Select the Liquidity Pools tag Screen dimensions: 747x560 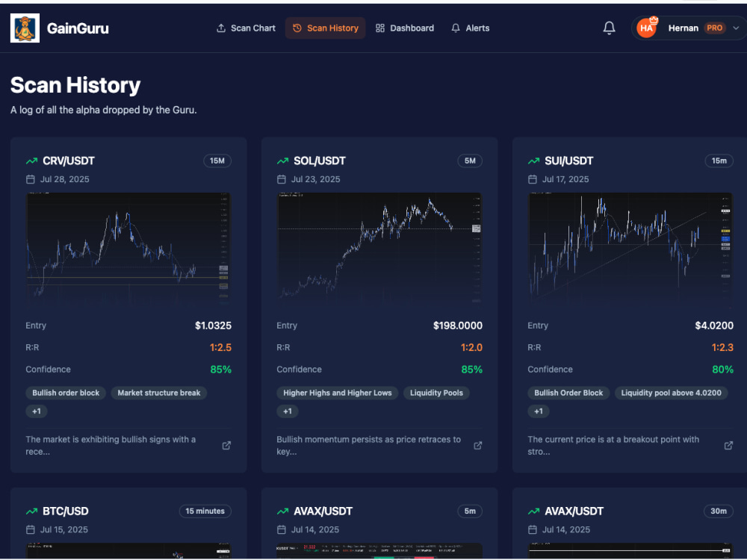pos(436,393)
